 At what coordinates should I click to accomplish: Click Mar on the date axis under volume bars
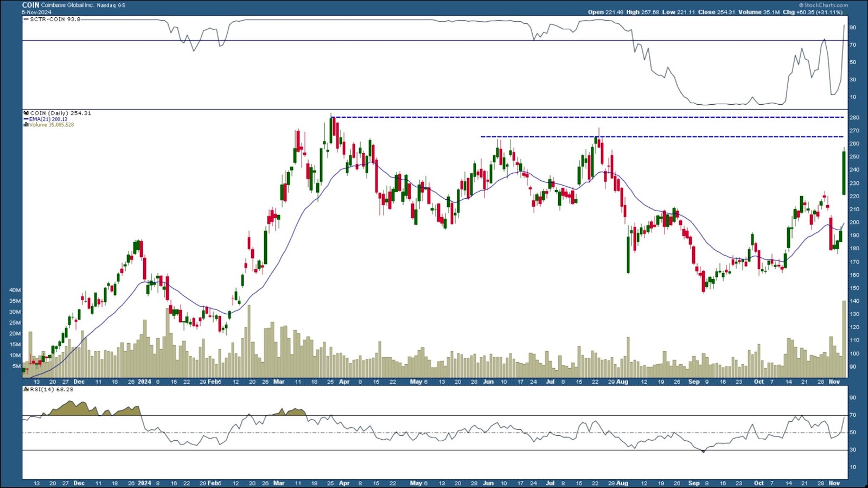pos(279,382)
